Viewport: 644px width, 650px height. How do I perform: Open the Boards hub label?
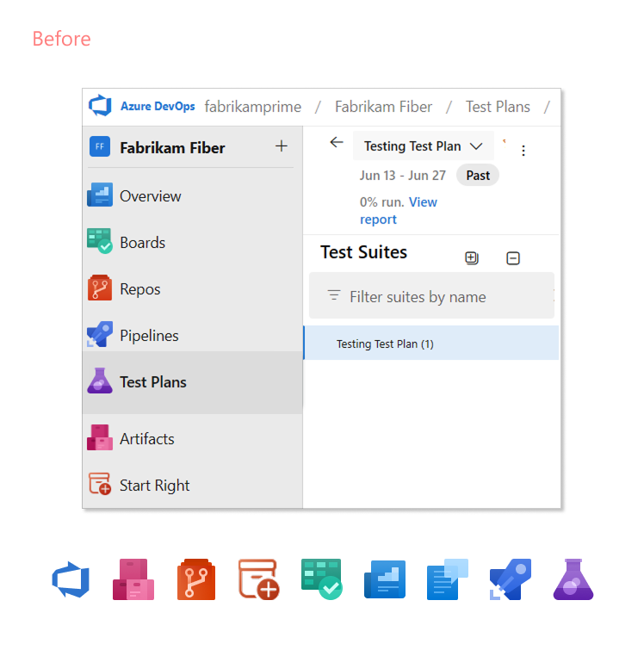click(142, 243)
